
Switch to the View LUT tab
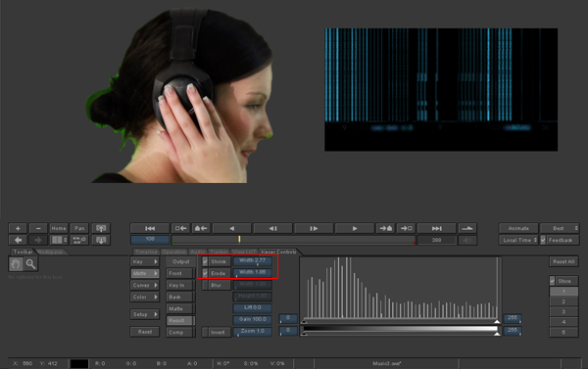coord(244,252)
